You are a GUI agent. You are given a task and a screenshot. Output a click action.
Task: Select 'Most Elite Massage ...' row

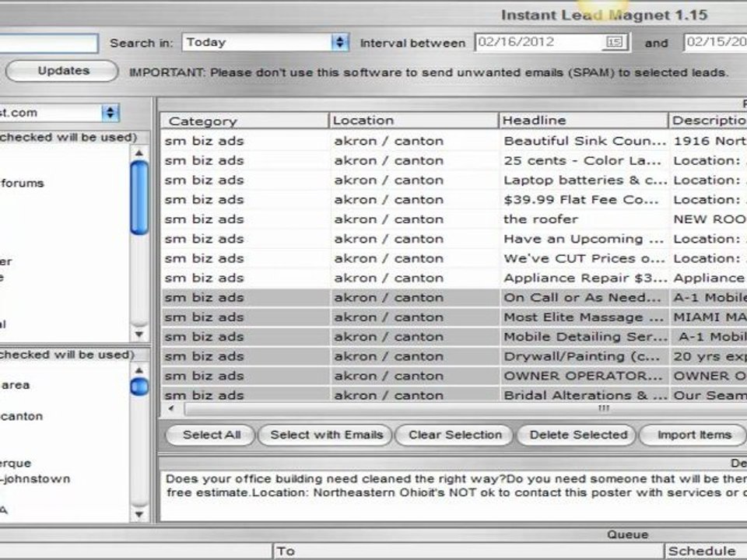coord(454,317)
